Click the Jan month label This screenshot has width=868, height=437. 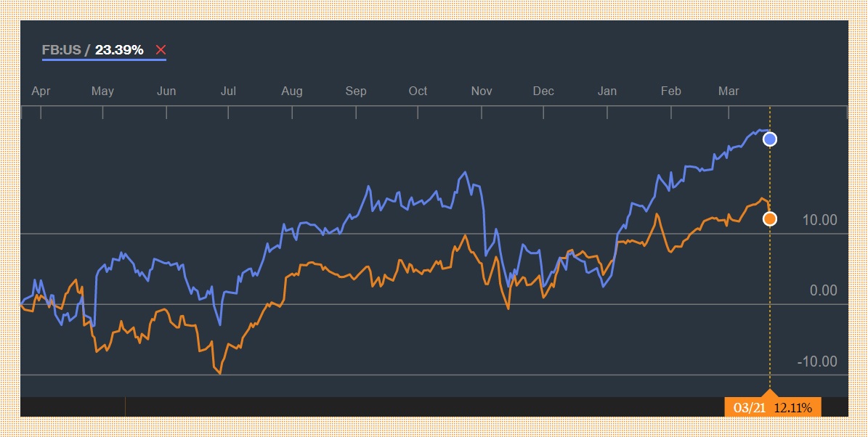[607, 91]
